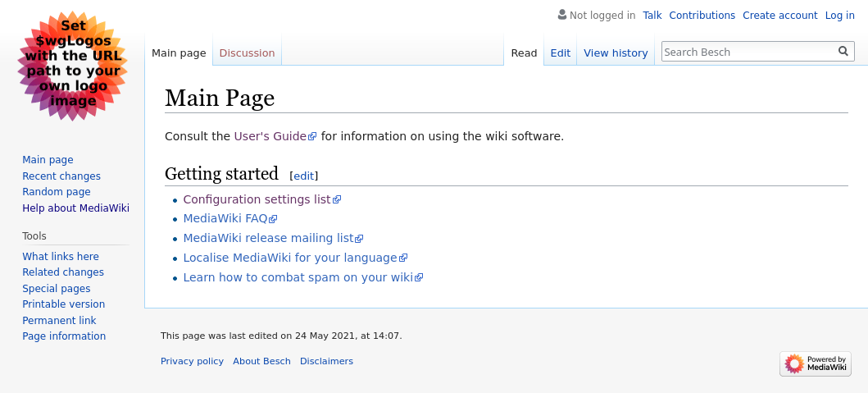Edit the Getting started section
The image size is (868, 393).
(303, 176)
